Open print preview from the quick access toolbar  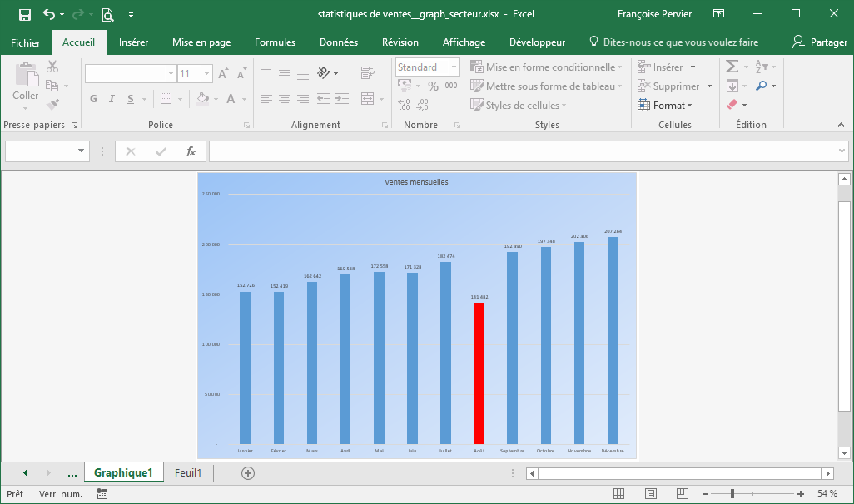(107, 14)
